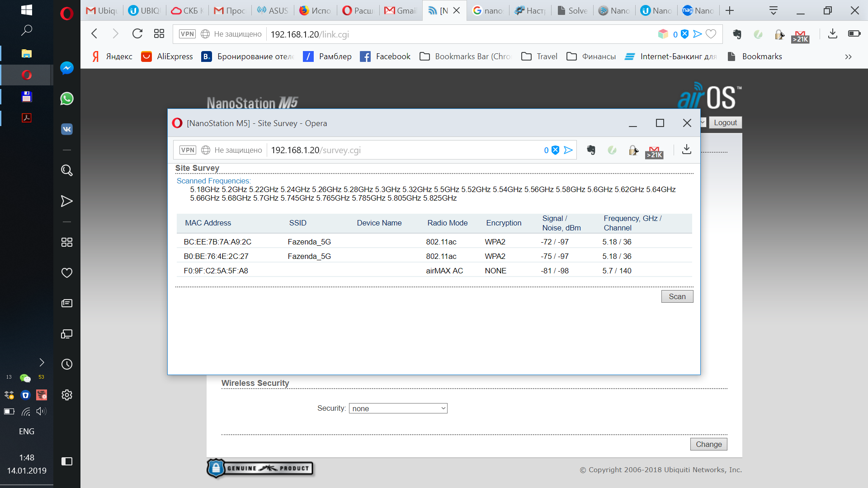Open WhatsApp in Opera sidebar
Screen dimensions: 868x488
click(67, 99)
